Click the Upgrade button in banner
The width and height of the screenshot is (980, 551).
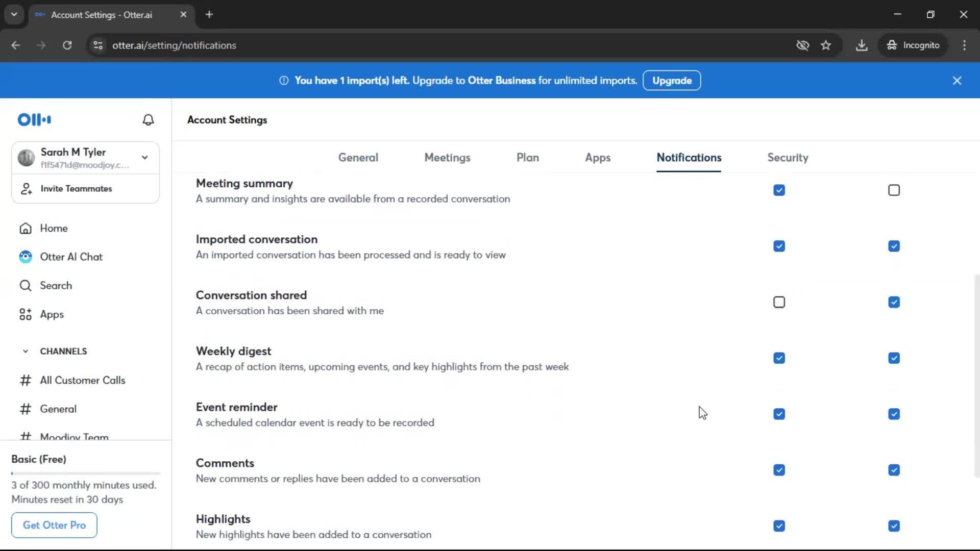click(672, 81)
